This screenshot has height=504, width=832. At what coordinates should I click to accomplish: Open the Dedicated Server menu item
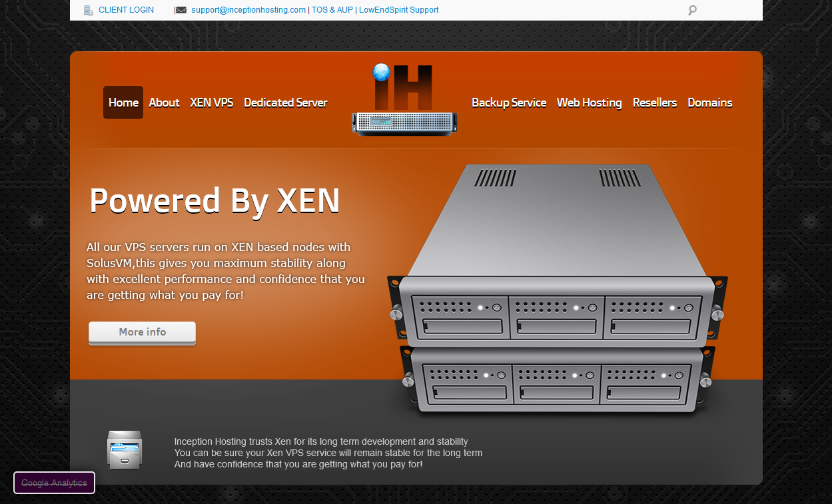[286, 103]
